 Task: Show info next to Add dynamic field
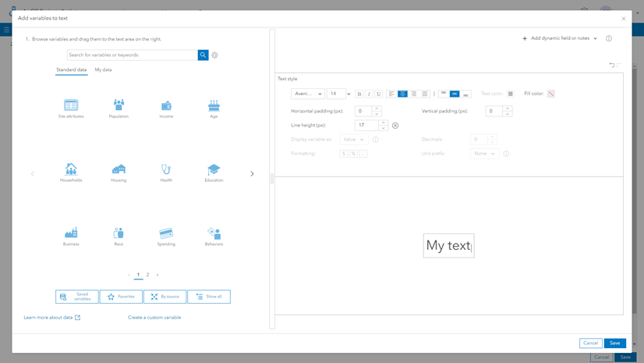point(609,38)
